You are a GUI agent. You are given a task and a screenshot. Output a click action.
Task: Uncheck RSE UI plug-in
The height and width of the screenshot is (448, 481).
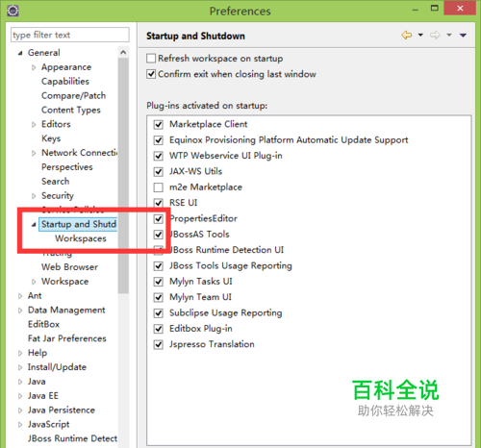click(x=159, y=203)
